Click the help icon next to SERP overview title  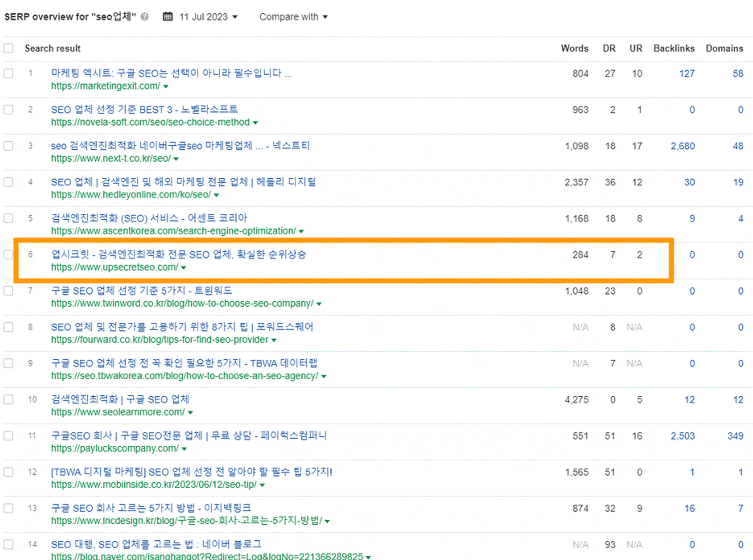point(144,17)
